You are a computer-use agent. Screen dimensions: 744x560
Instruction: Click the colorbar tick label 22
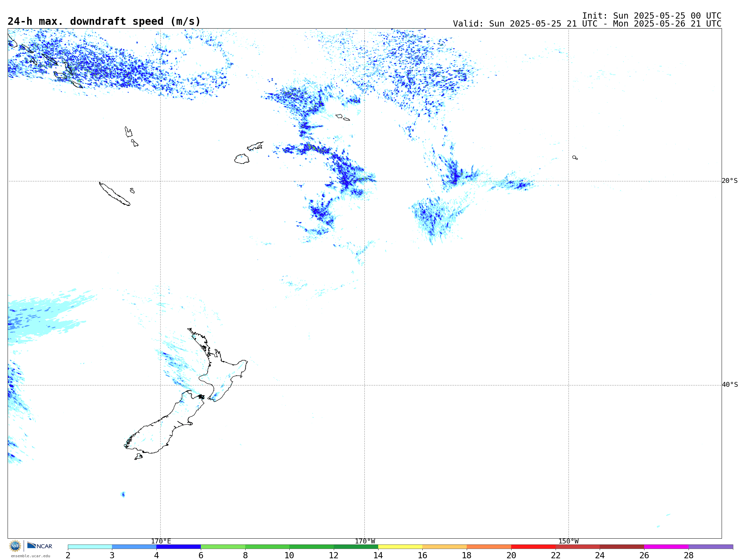click(556, 555)
